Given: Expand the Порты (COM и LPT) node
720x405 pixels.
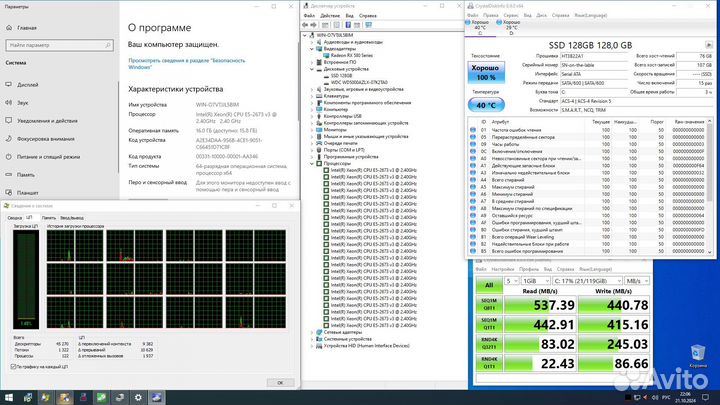Looking at the screenshot, I should coord(312,150).
